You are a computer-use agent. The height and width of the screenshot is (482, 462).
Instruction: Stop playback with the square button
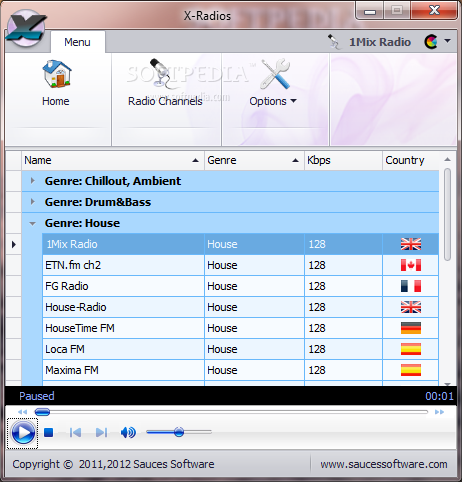(x=49, y=432)
